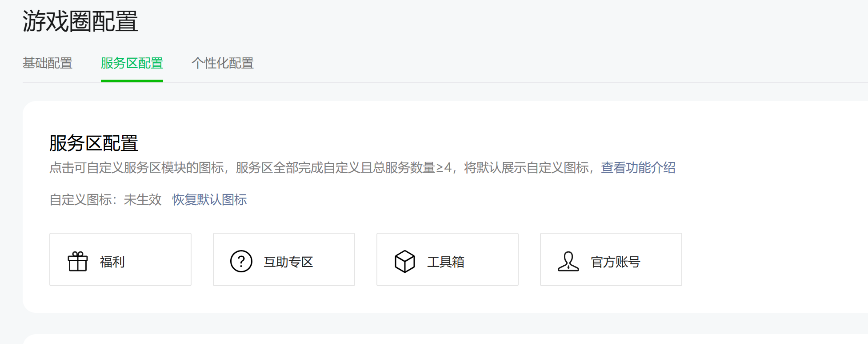
Task: Click the question mark icon for 互助专区
Action: point(241,261)
